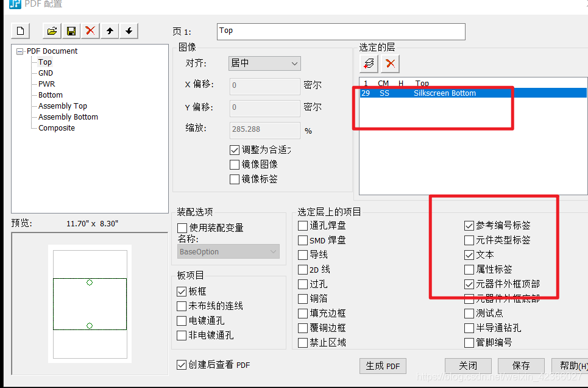
Task: Uncheck the 参考编号标签 option
Action: click(x=469, y=225)
